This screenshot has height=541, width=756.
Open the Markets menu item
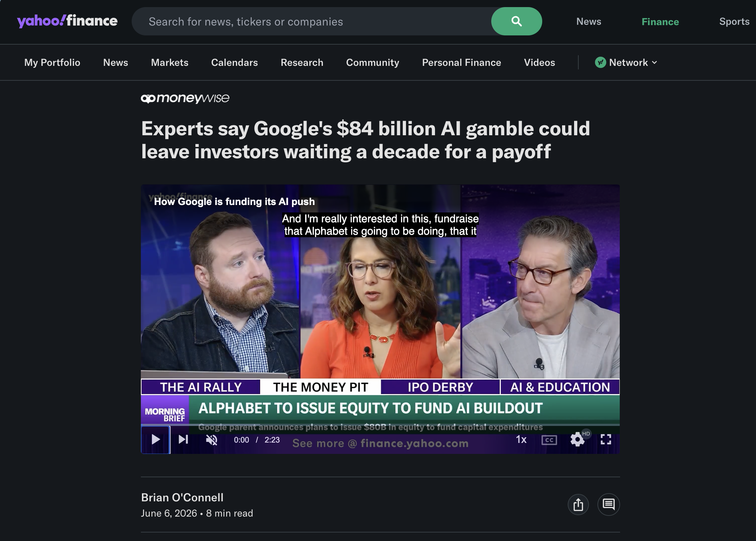click(x=170, y=63)
